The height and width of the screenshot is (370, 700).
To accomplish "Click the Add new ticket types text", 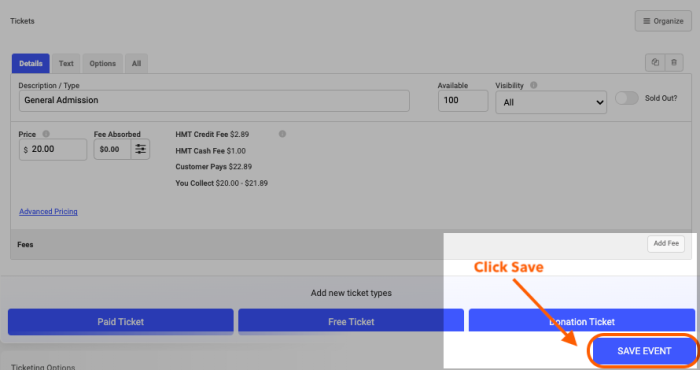I will click(351, 293).
